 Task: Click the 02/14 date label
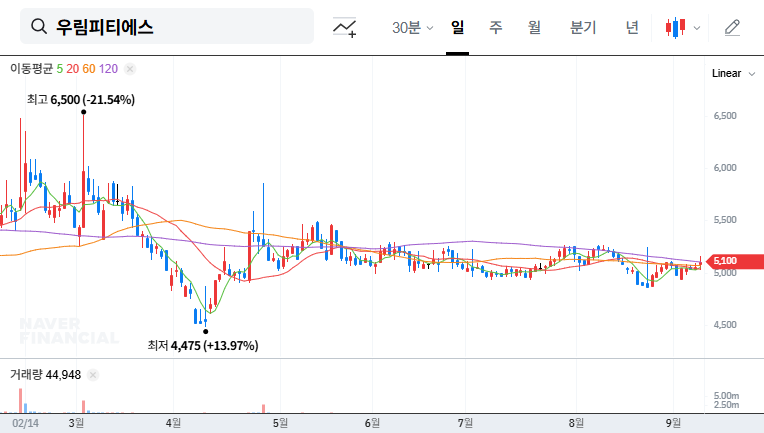(25, 423)
